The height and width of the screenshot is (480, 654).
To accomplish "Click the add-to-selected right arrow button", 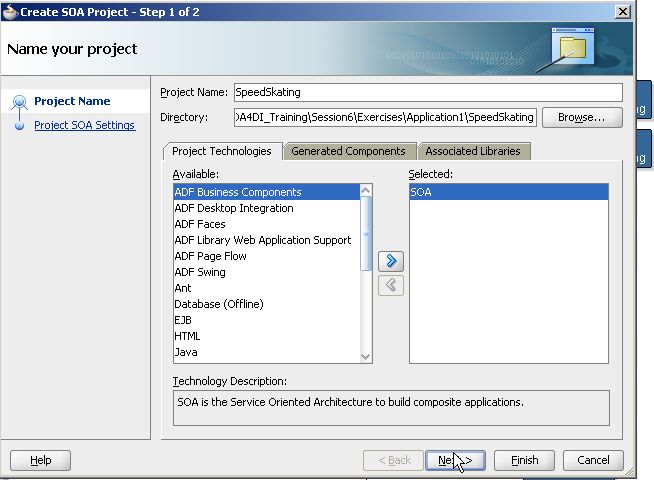I will [393, 261].
